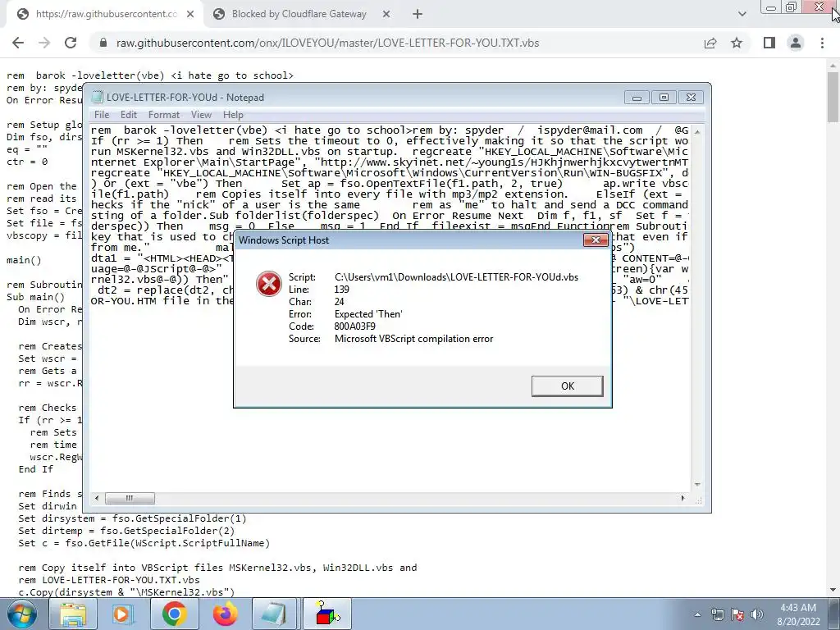840x630 pixels.
Task: Bookmark this page with the star icon
Action: [737, 43]
